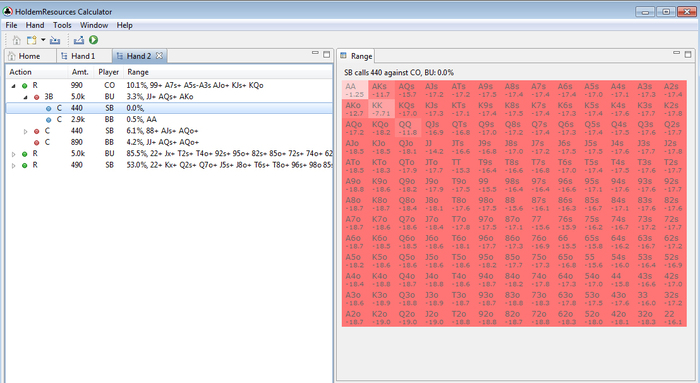700x383 pixels.
Task: Expand the SB raise 490 53.0% node
Action: point(14,166)
